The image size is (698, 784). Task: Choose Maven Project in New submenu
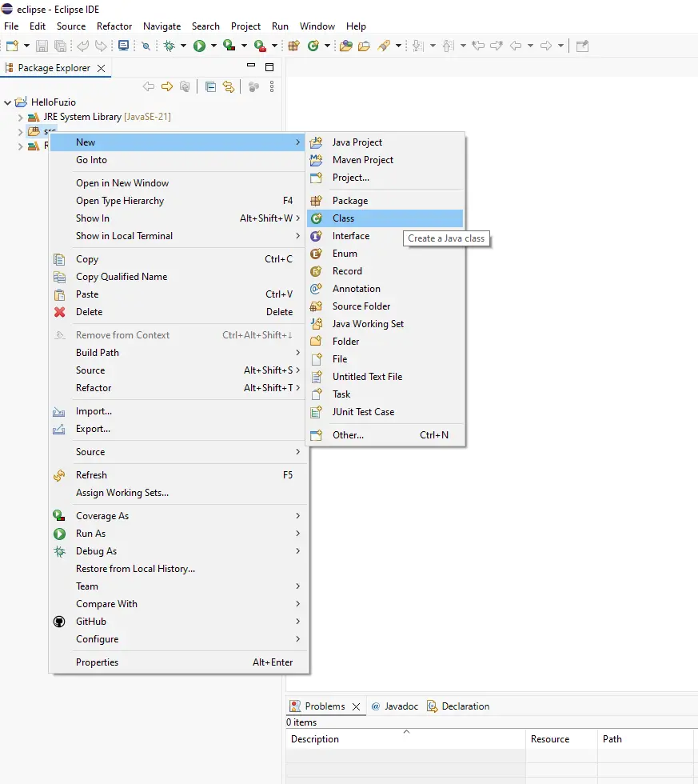coord(385,160)
